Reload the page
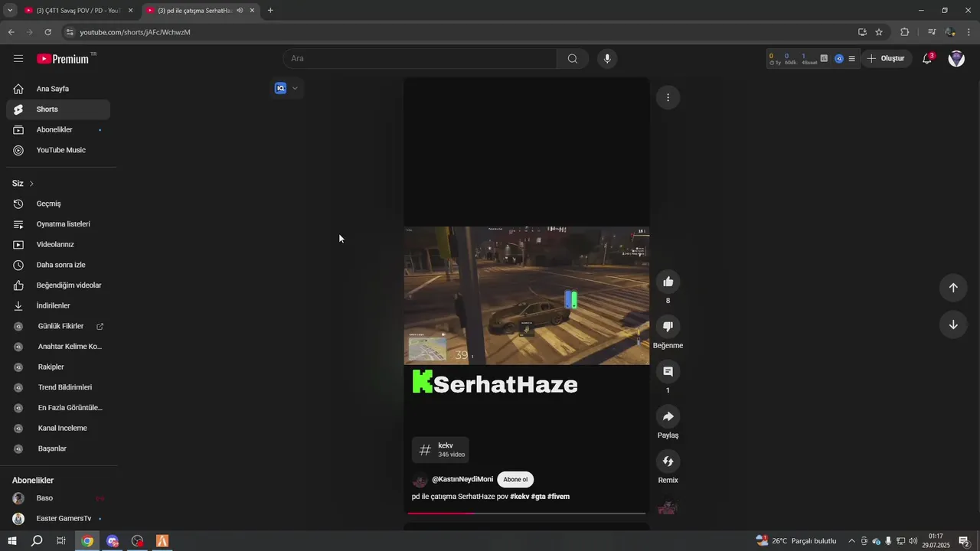The width and height of the screenshot is (980, 551). pos(47,32)
